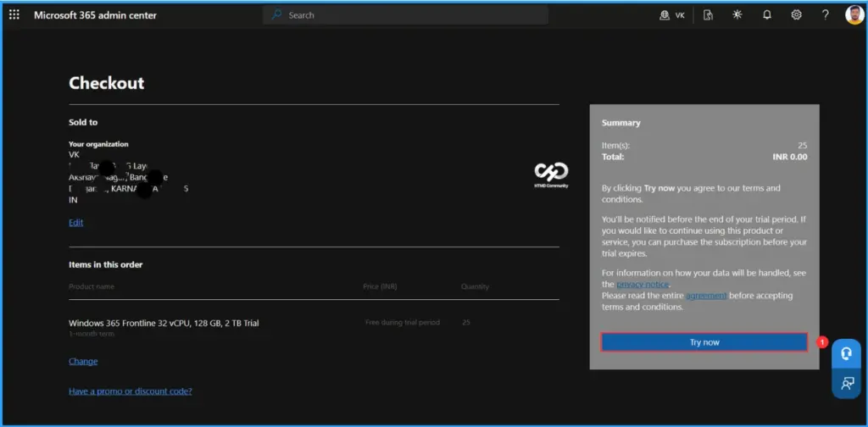Click the Edit link under Sold to

(75, 222)
